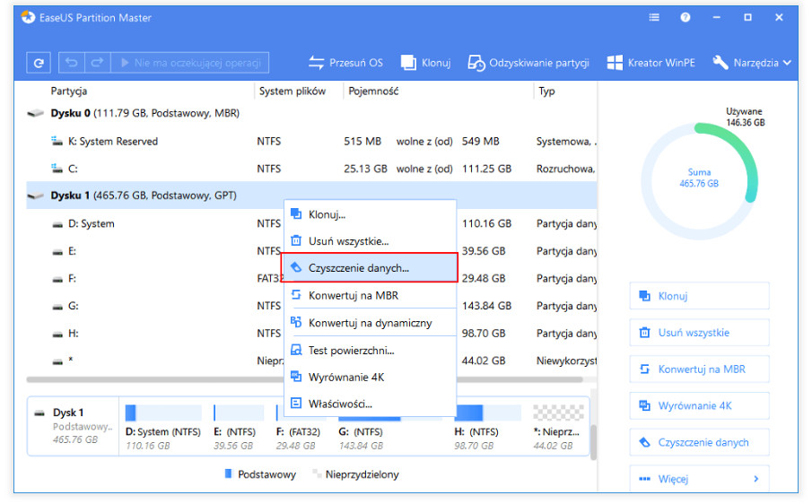This screenshot has width=812, height=504.
Task: Choose Test powierzchni... menu entry
Action: click(x=371, y=351)
